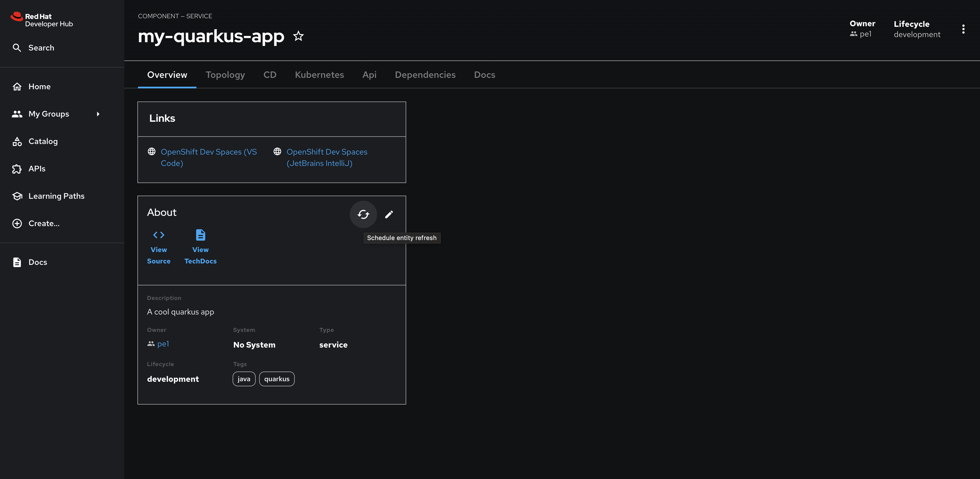Image resolution: width=980 pixels, height=479 pixels.
Task: Click the group icon next to header owner pe1
Action: pyautogui.click(x=853, y=34)
